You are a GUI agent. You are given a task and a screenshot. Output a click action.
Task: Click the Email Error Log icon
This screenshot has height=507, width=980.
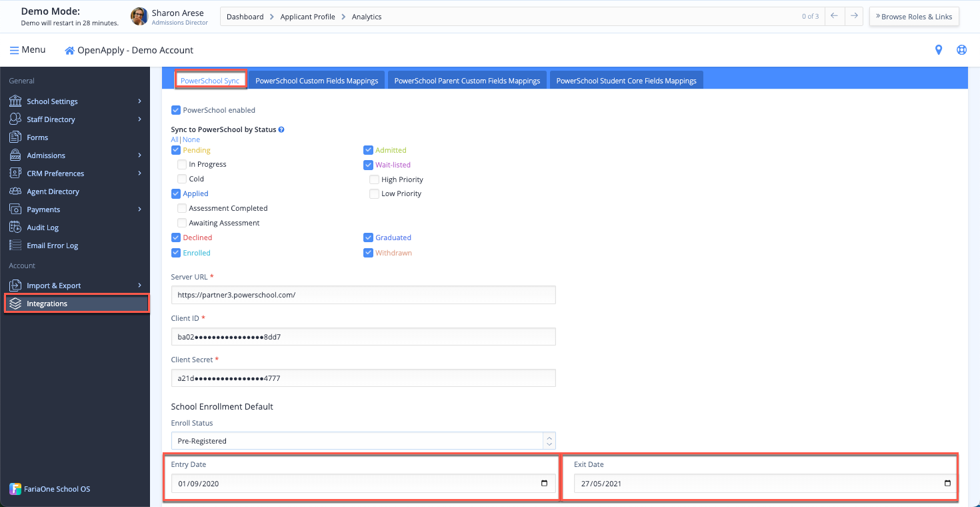[15, 245]
